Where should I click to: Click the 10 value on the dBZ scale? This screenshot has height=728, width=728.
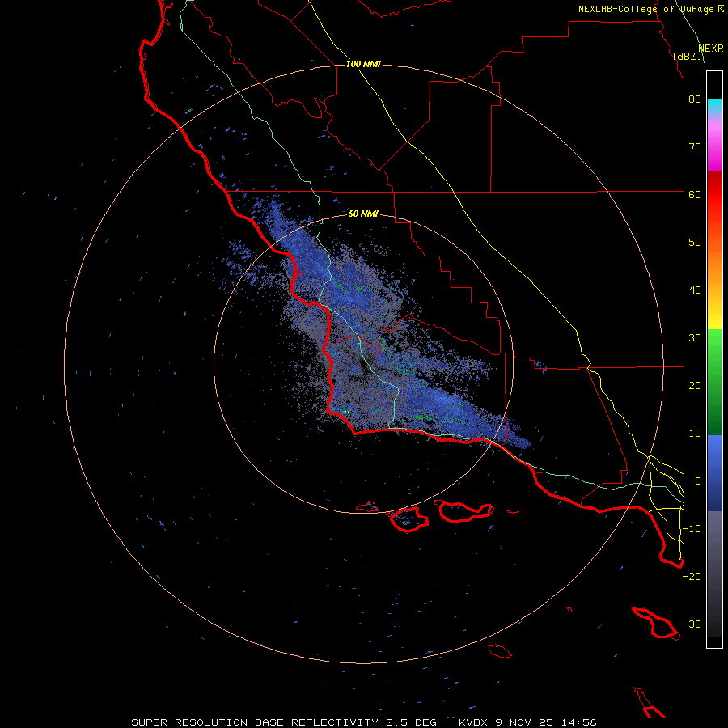[x=695, y=434]
